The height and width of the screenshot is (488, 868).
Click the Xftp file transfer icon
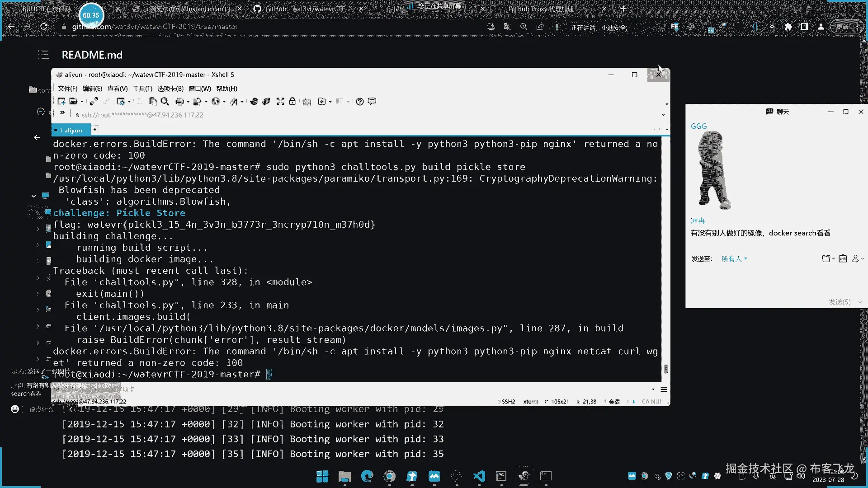266,102
